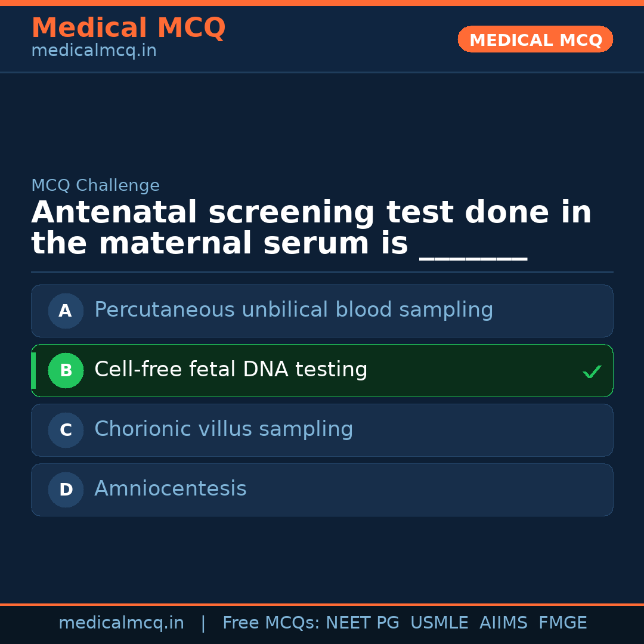Click 'AIIMS' in the footer
Viewport: 644px width, 644px height.
(503, 623)
